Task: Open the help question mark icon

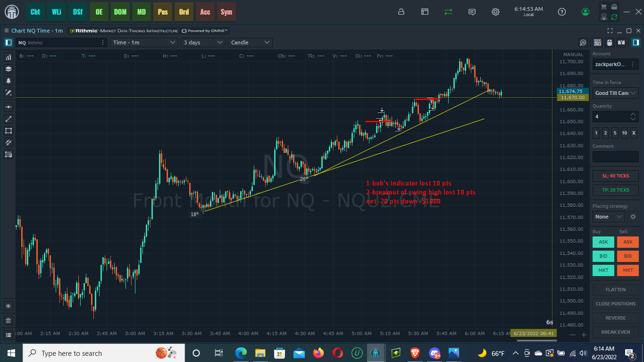Action: tap(561, 12)
